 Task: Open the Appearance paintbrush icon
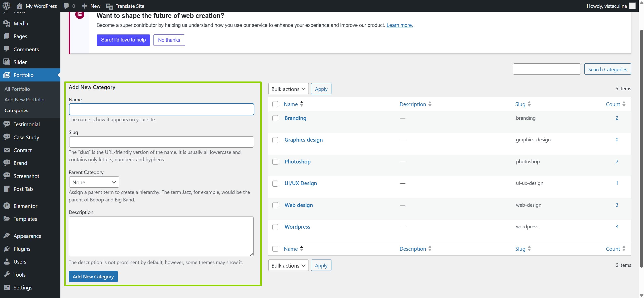click(7, 236)
